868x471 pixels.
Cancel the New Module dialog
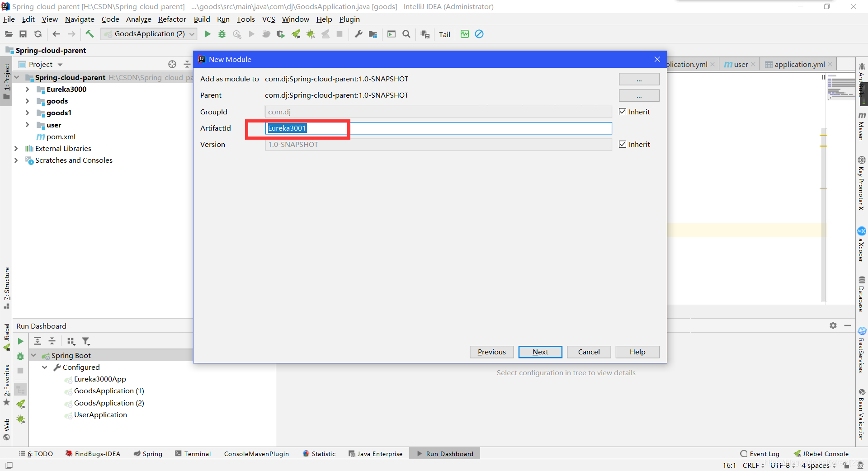589,352
